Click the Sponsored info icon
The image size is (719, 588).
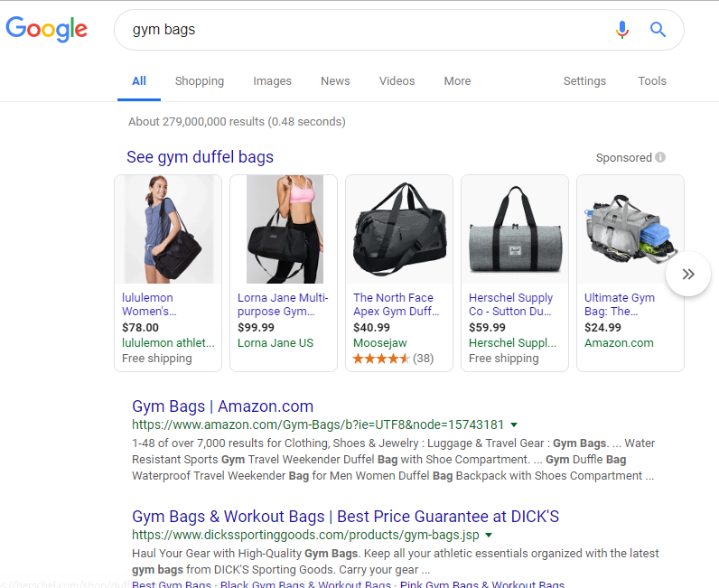660,157
